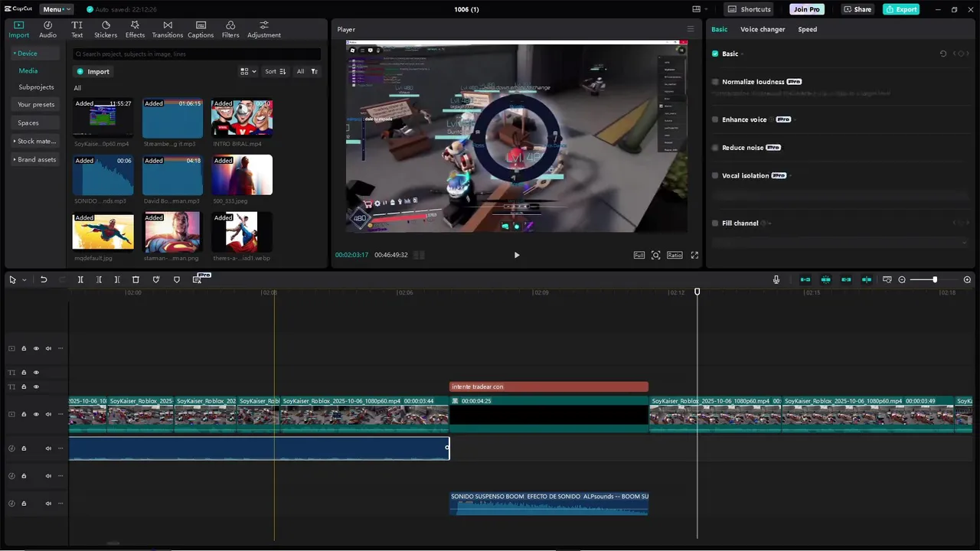The width and height of the screenshot is (980, 551).
Task: Switch to the Voice changer tab
Action: tap(763, 29)
